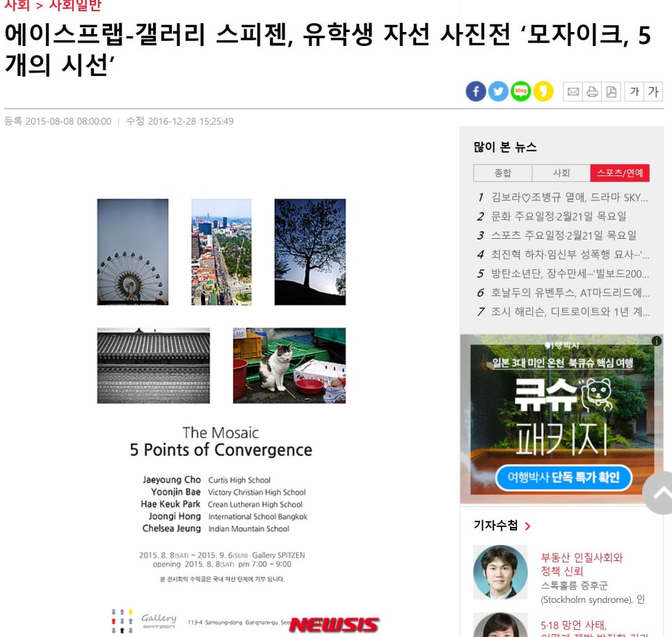Open ranked story 김보라♡조병규 열애
The width and height of the screenshot is (672, 637).
coord(570,197)
